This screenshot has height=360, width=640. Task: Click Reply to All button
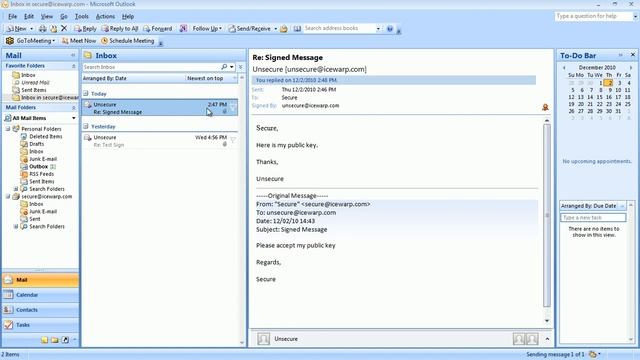tap(120, 29)
